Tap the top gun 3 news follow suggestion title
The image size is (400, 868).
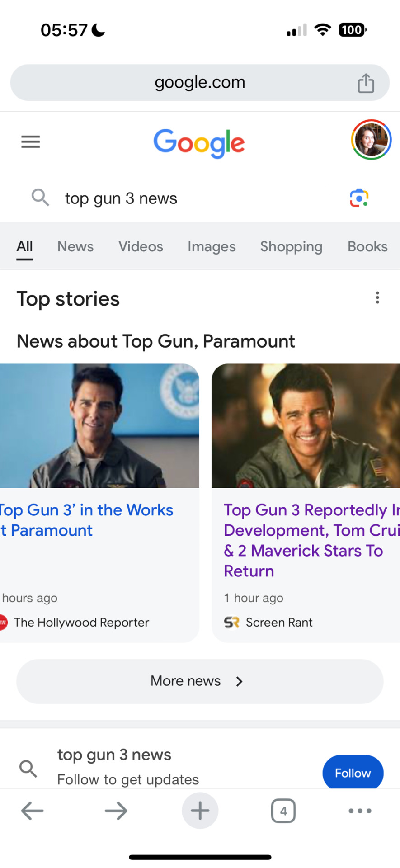tap(114, 755)
